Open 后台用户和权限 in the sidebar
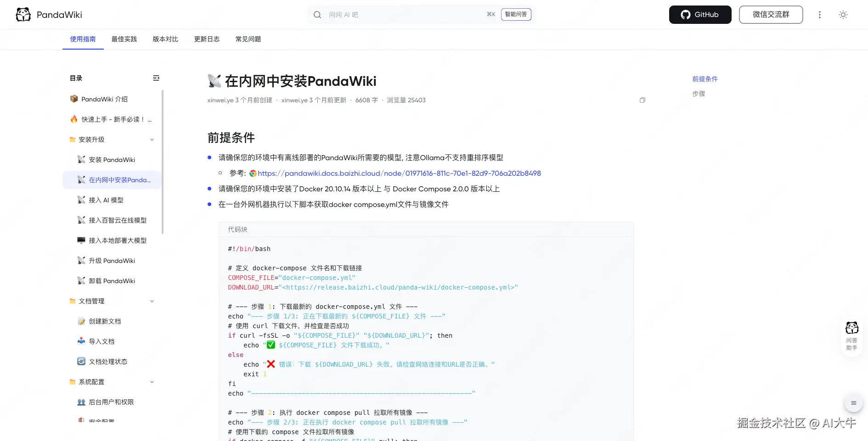The height and width of the screenshot is (441, 868). tap(112, 402)
